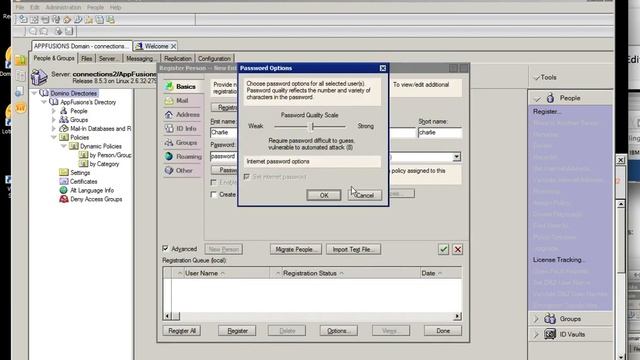This screenshot has width=640, height=360.
Task: Cancel the Password Options dialog
Action: [x=365, y=195]
